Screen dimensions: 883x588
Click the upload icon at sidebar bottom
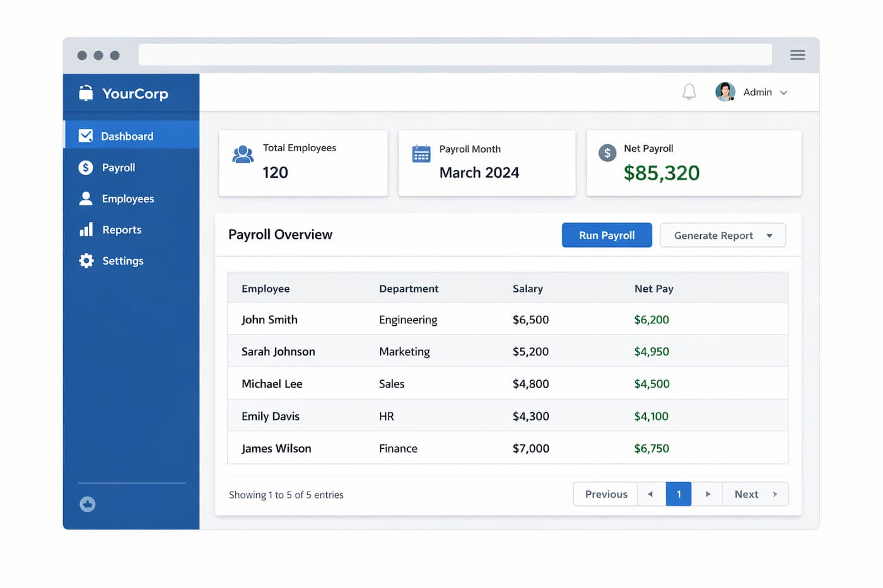pos(87,504)
